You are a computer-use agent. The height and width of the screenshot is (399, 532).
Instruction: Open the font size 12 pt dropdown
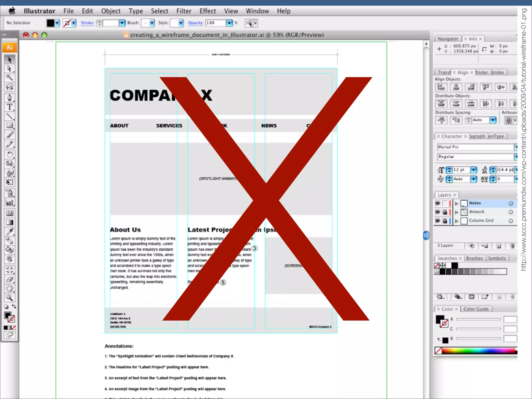click(474, 170)
